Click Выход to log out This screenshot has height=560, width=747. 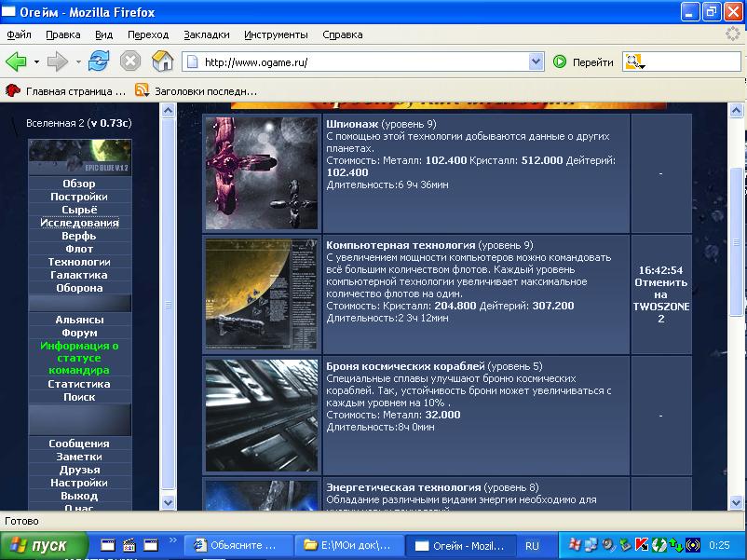79,496
